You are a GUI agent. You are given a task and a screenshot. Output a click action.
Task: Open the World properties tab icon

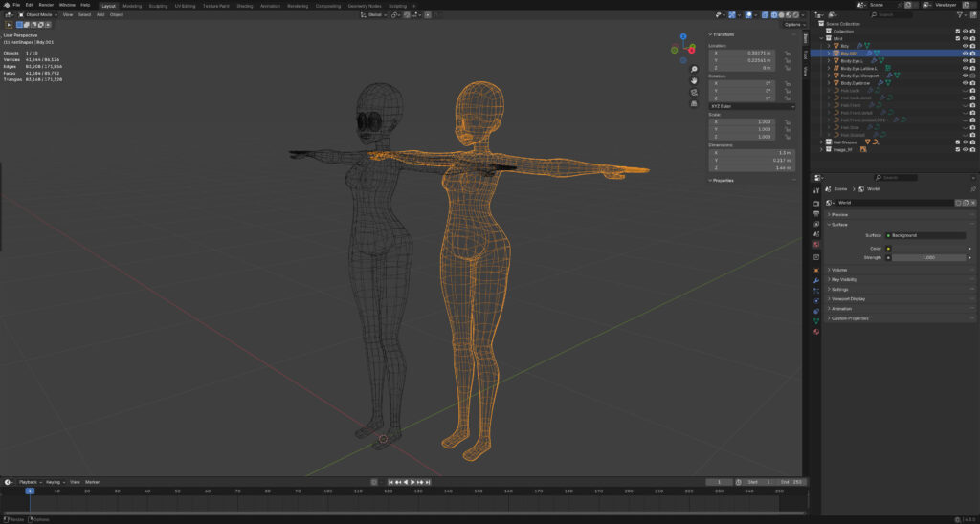tap(816, 245)
